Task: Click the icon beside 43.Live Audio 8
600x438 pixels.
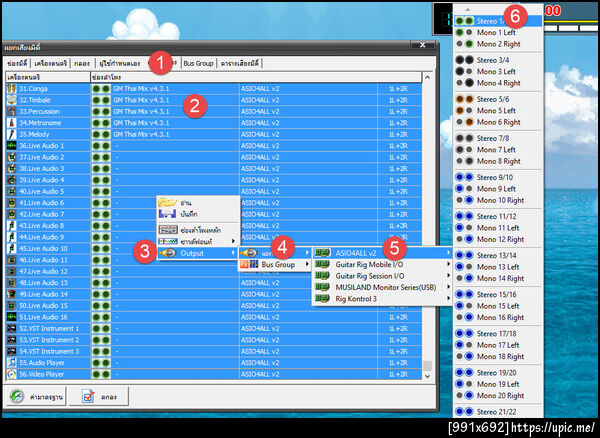Action: pyautogui.click(x=11, y=226)
